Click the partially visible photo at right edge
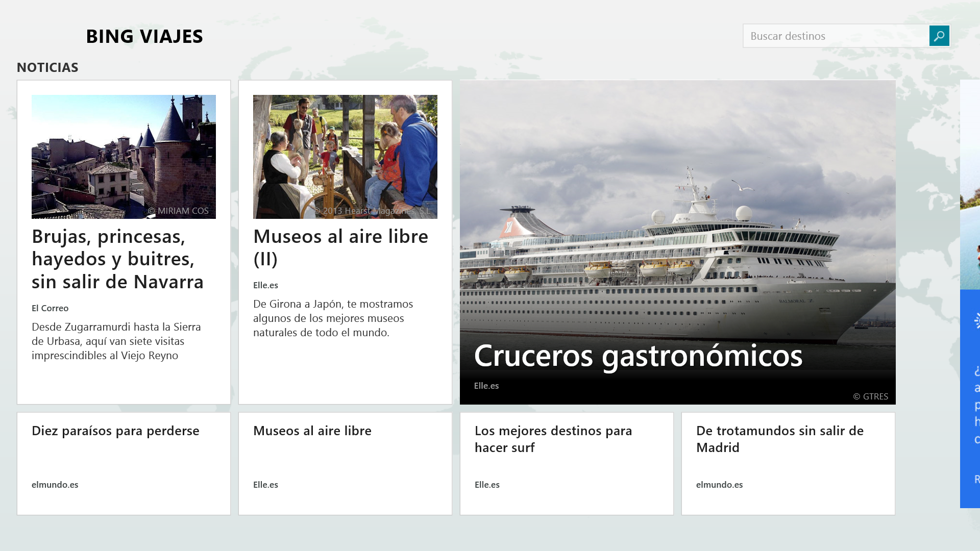Screen dimensions: 980x551 tap(970, 184)
